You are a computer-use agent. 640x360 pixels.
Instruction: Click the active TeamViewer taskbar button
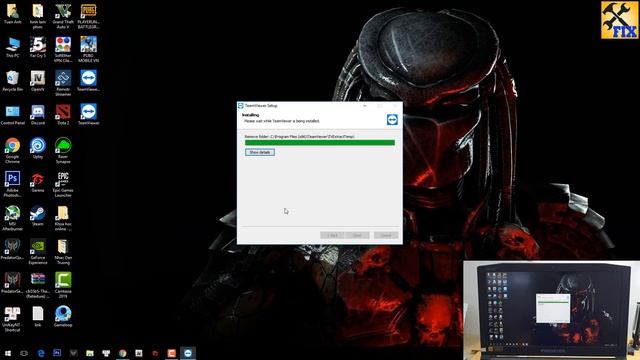pos(188,353)
